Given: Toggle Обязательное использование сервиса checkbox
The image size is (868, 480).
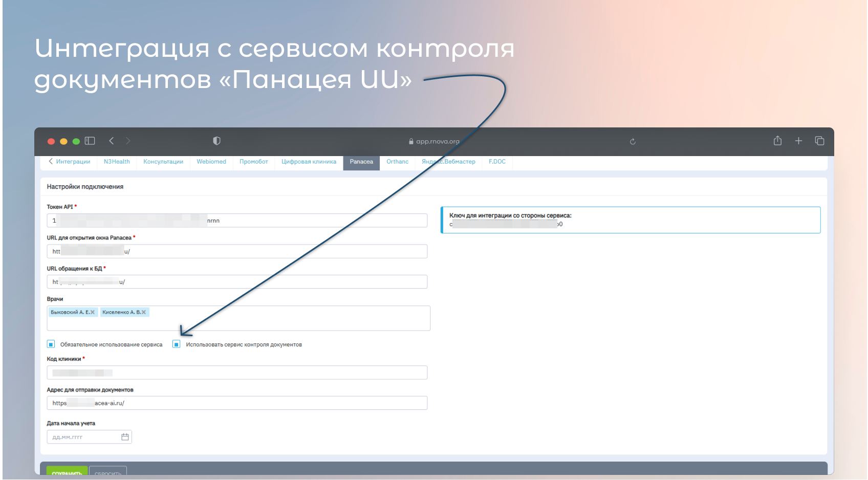Looking at the screenshot, I should (51, 344).
